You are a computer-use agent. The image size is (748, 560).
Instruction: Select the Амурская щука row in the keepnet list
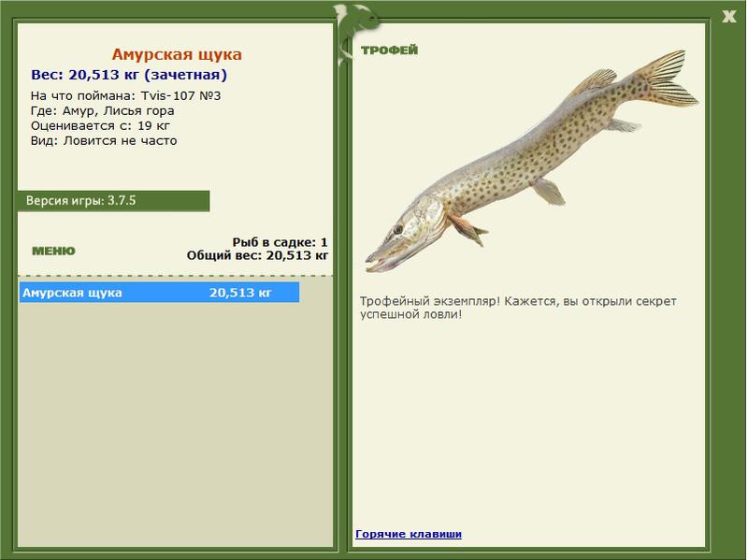point(159,293)
